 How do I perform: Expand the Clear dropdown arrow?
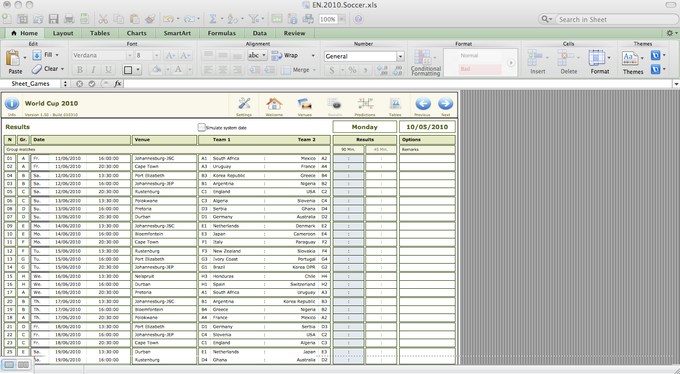(62, 69)
